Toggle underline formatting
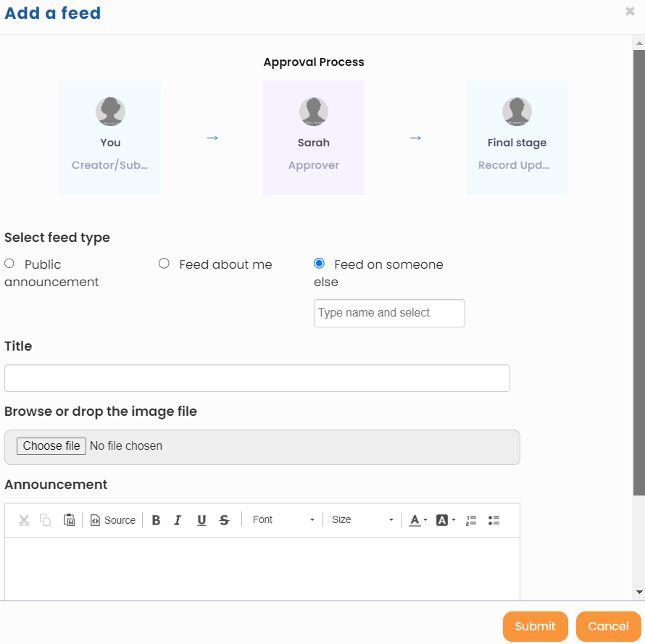 (201, 519)
